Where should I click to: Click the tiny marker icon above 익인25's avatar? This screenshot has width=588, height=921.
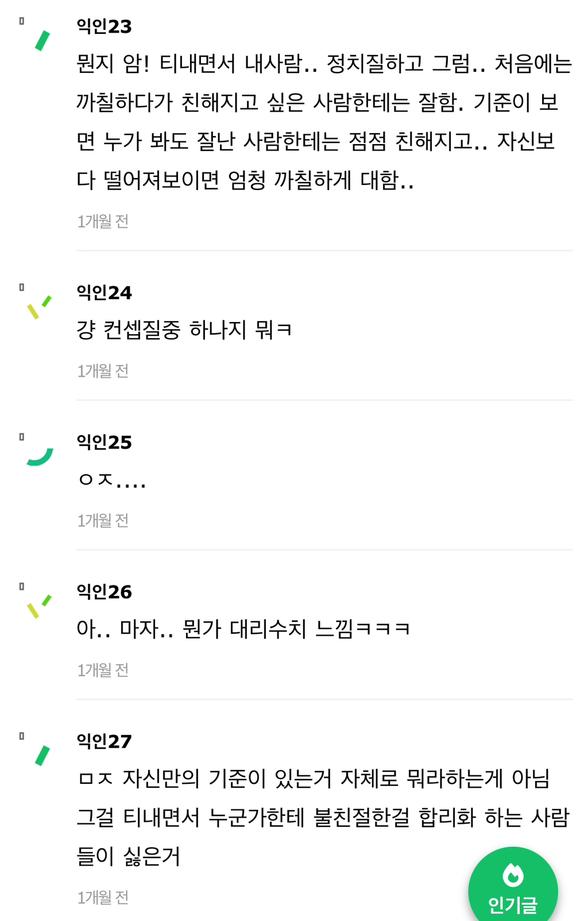pos(22,437)
